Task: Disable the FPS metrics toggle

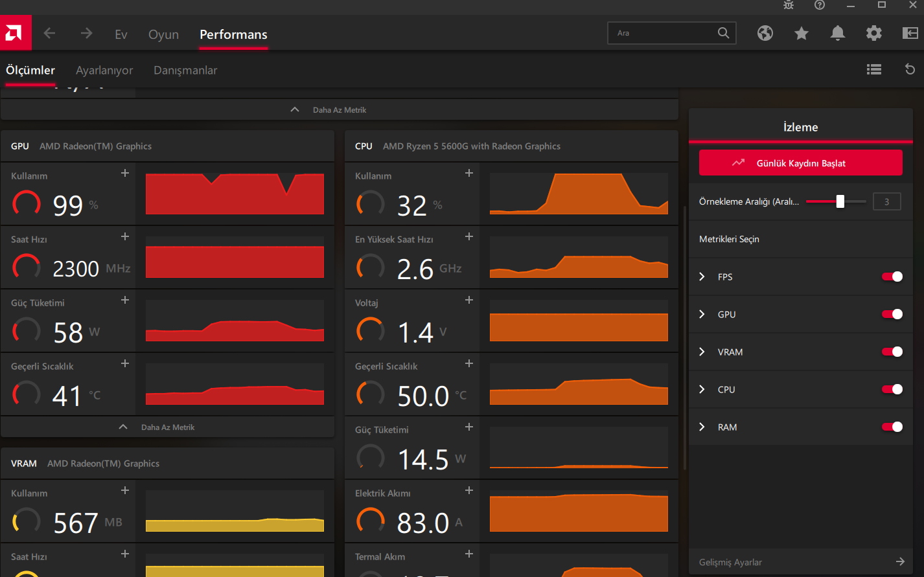Action: (x=892, y=277)
